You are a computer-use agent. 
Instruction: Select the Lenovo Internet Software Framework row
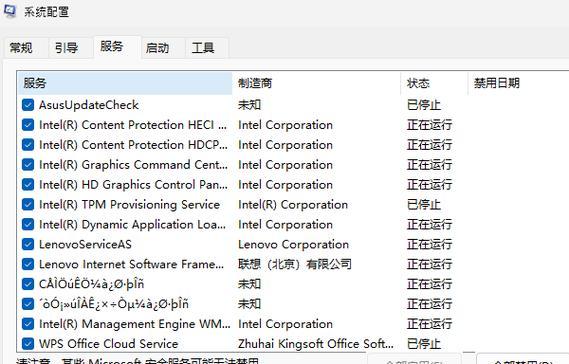[x=293, y=264]
